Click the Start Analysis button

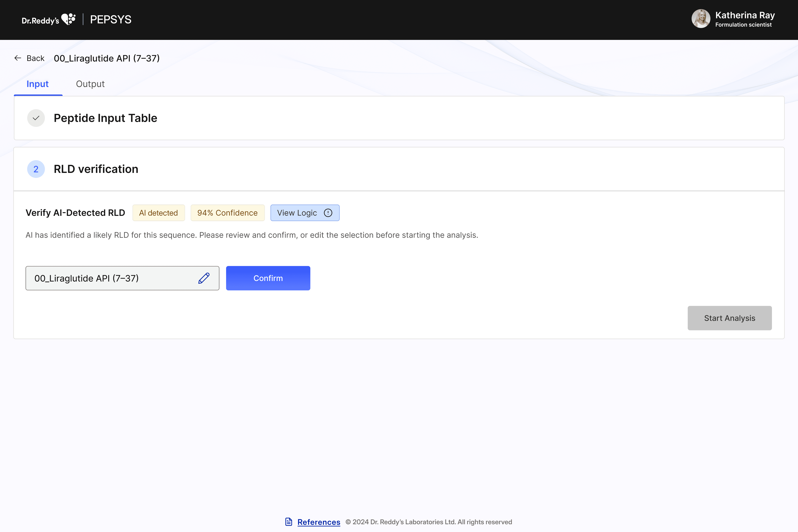(x=729, y=318)
